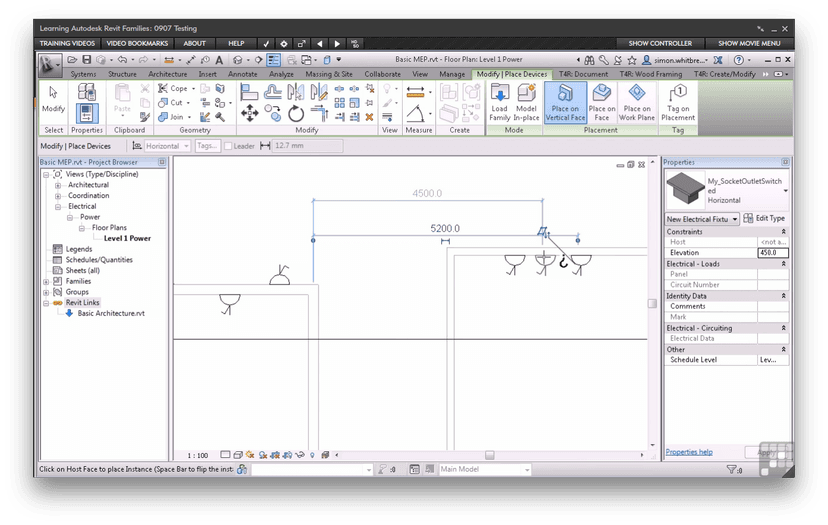Select Mirror - Draw Axis tool
Viewport: 828px width, 525px height.
point(319,92)
